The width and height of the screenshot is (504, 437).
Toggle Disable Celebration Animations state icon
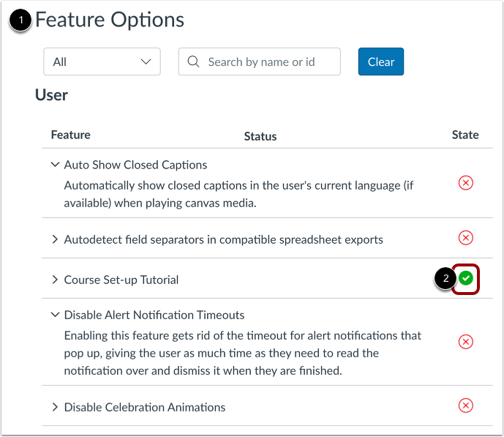[x=465, y=406]
